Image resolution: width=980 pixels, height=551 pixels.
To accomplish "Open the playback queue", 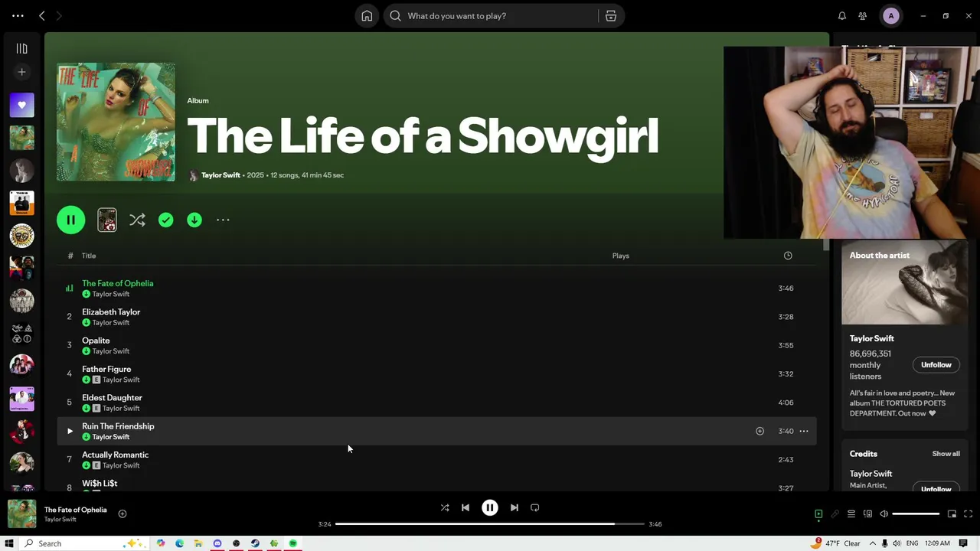I will (851, 514).
